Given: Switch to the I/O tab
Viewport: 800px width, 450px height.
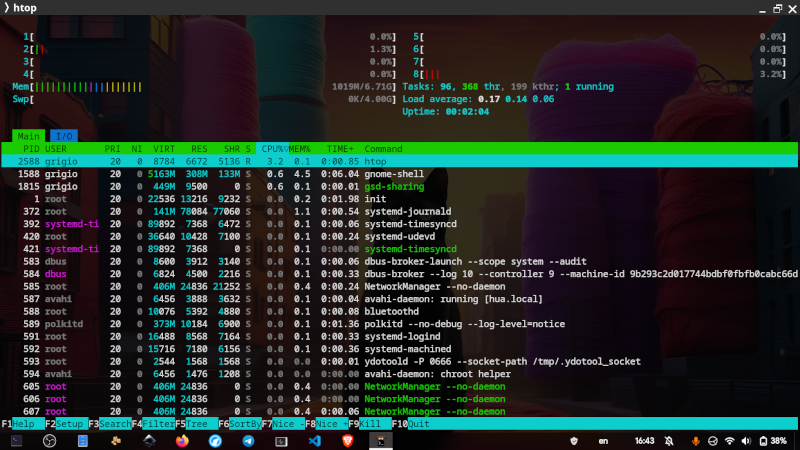Looking at the screenshot, I should (x=62, y=136).
